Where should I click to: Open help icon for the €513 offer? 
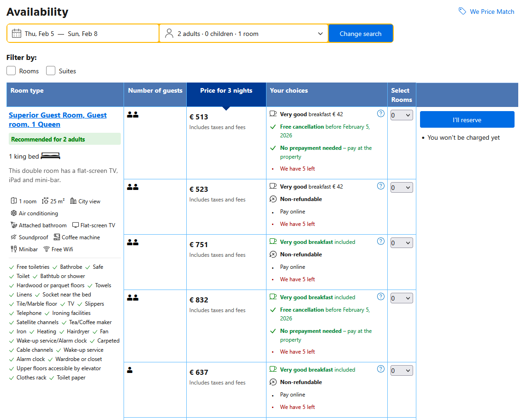click(x=381, y=113)
